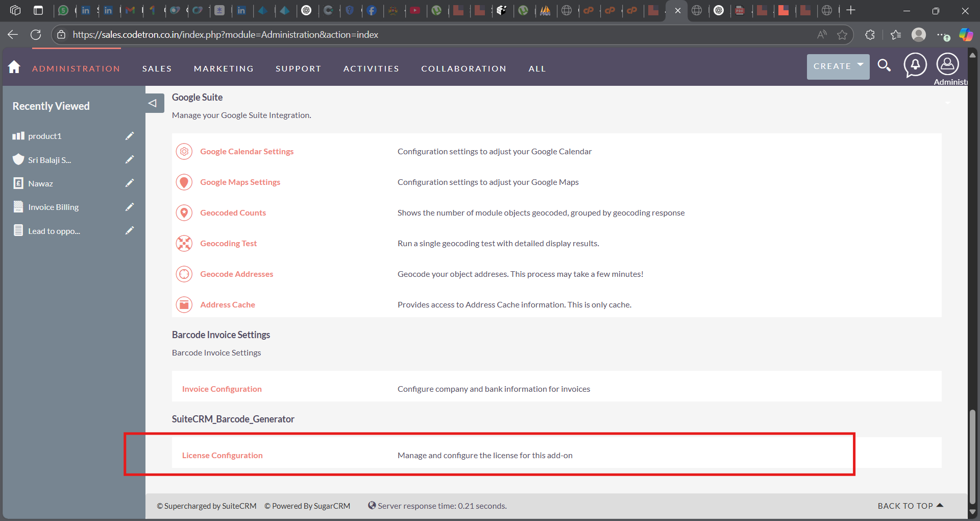980x521 pixels.
Task: Switch to the Facebook browser tab
Action: (x=372, y=10)
